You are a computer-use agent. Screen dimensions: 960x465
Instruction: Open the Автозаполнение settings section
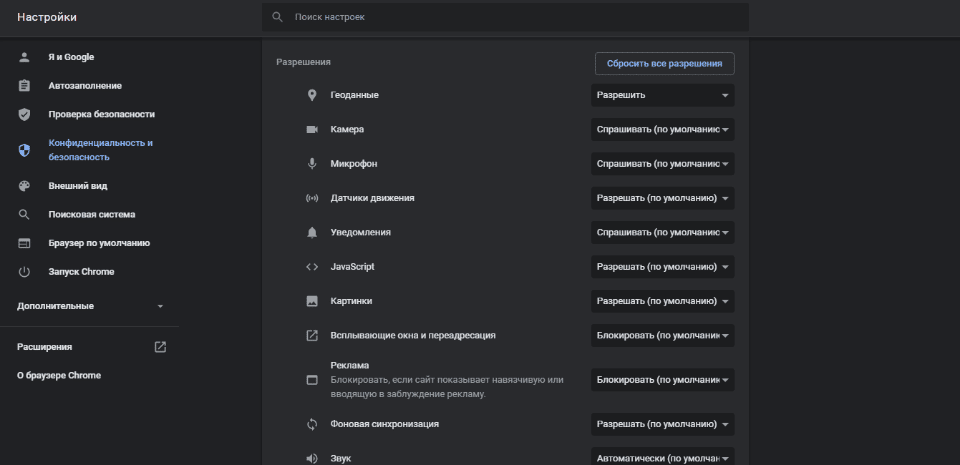click(85, 86)
